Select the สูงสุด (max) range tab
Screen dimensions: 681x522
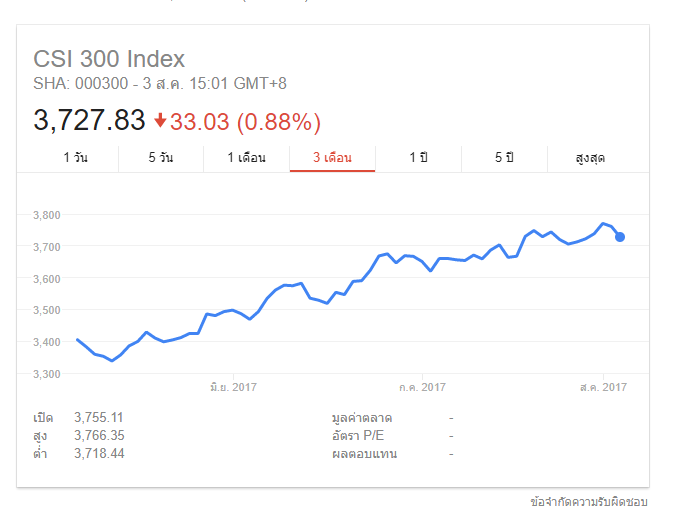click(590, 158)
